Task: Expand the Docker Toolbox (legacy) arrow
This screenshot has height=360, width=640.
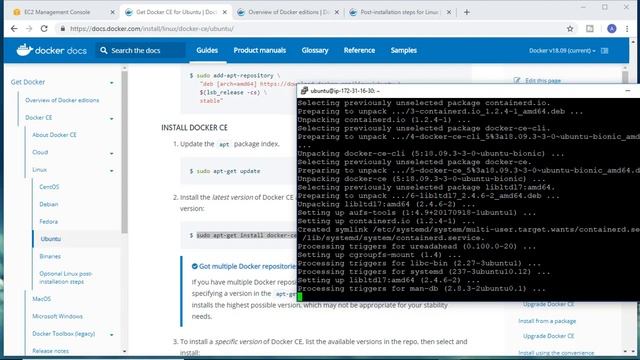Action: [x=111, y=335]
